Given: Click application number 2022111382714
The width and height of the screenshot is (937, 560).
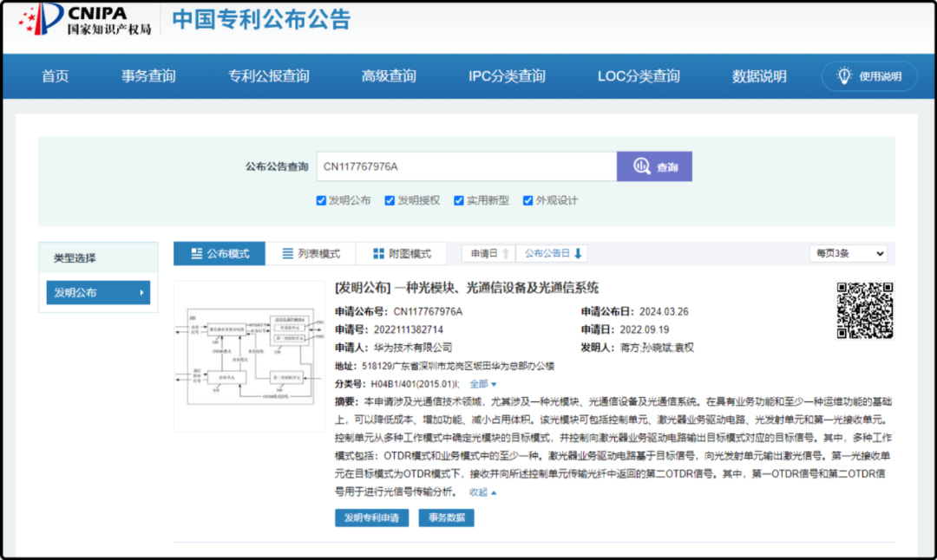Looking at the screenshot, I should point(408,329).
